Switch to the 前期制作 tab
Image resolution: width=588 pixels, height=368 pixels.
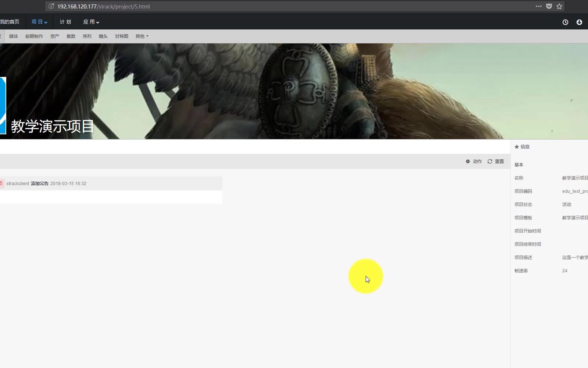pos(34,36)
